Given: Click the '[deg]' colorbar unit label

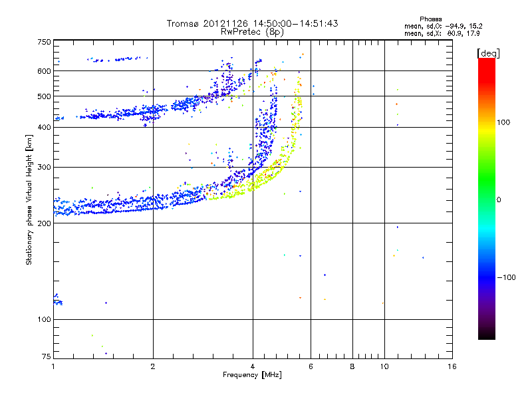Looking at the screenshot, I should (488, 53).
